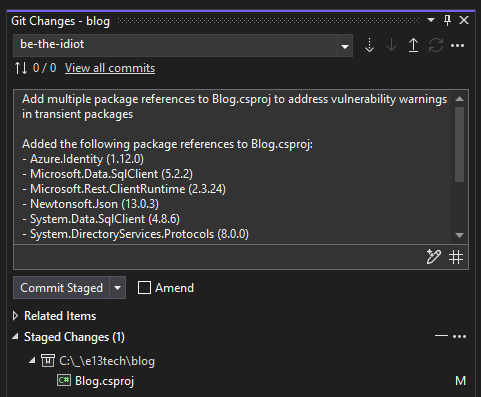This screenshot has height=397, width=481.
Task: Open the window position dropdown arrow
Action: tap(431, 20)
